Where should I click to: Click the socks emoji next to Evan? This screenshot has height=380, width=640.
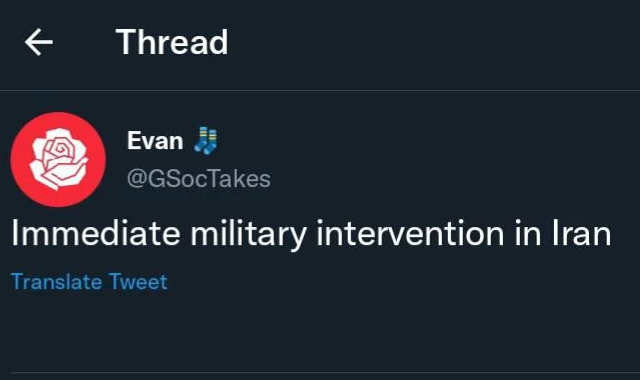(206, 141)
